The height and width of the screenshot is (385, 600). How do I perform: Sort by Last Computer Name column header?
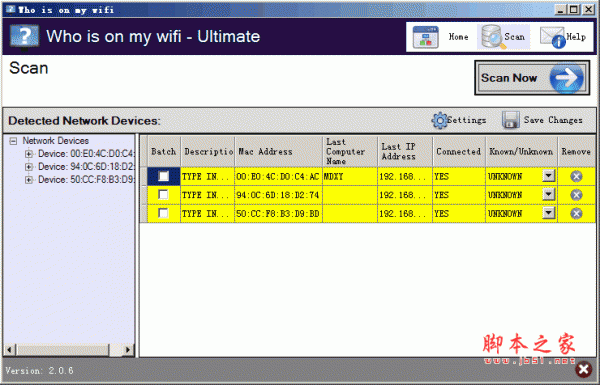click(350, 152)
